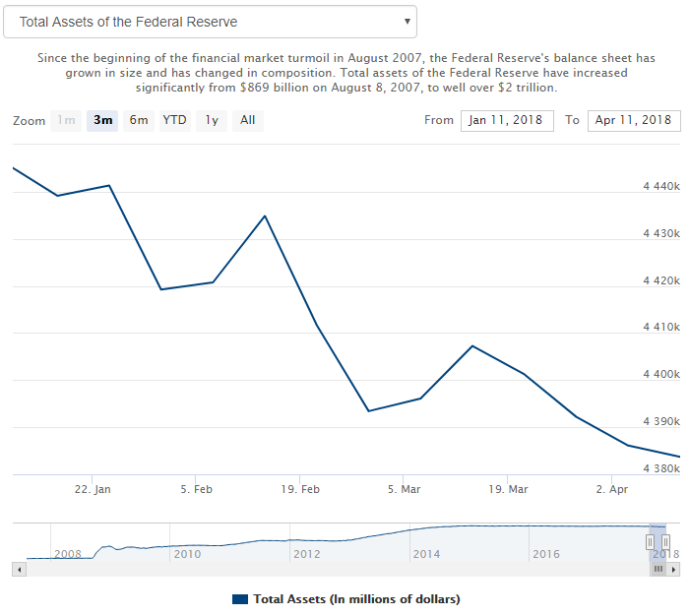Image resolution: width=689 pixels, height=616 pixels.
Task: Switch zoom to 1y
Action: [212, 120]
